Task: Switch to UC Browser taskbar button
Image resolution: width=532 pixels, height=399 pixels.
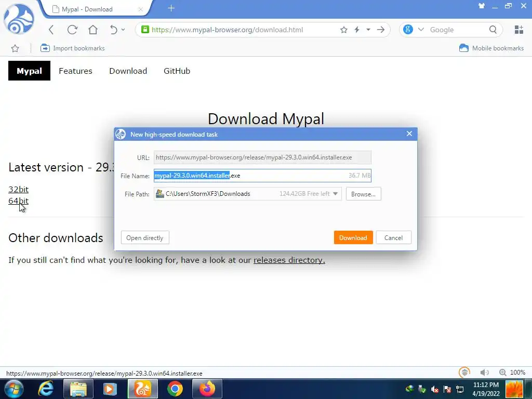Action: click(143, 389)
